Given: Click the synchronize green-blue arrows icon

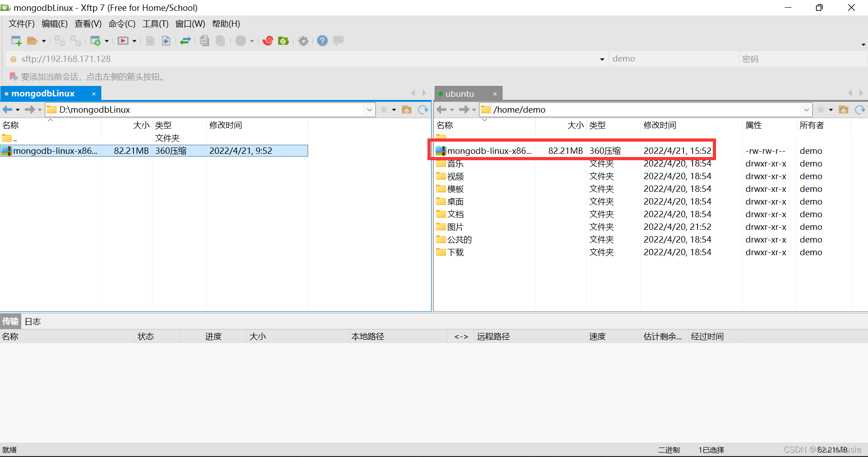Looking at the screenshot, I should click(185, 41).
